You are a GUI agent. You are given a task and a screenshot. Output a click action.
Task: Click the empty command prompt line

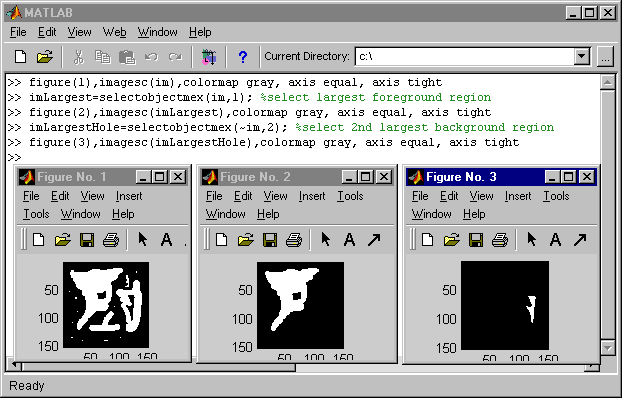[303, 158]
